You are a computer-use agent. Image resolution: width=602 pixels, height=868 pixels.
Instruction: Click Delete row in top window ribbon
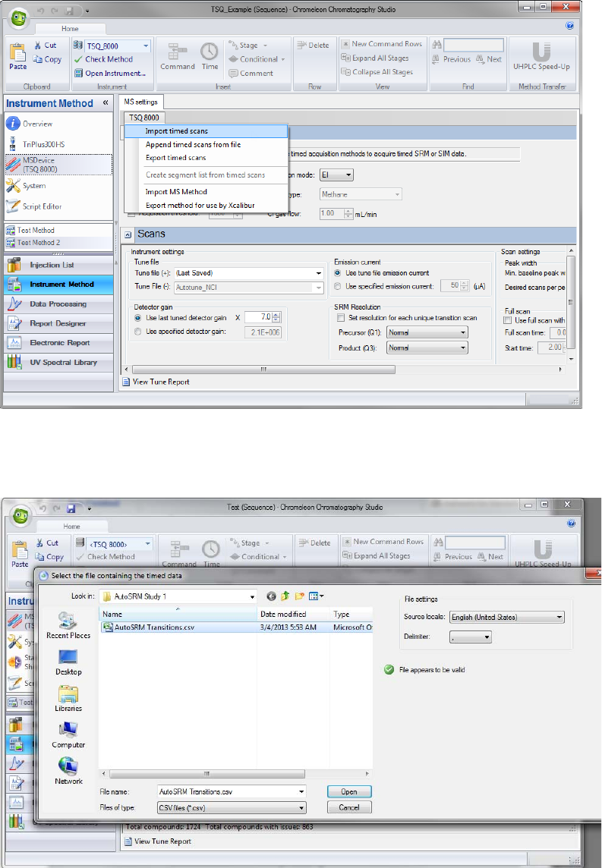313,46
